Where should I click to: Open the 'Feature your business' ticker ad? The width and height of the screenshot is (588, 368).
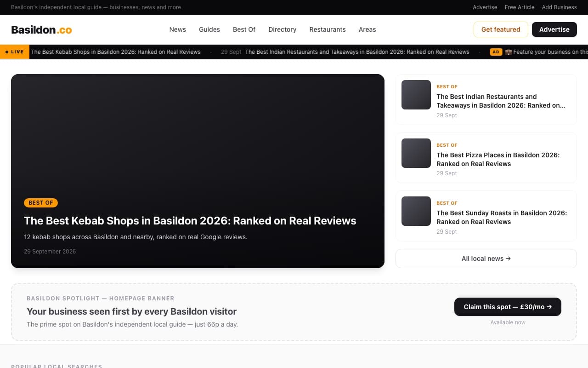pyautogui.click(x=546, y=52)
